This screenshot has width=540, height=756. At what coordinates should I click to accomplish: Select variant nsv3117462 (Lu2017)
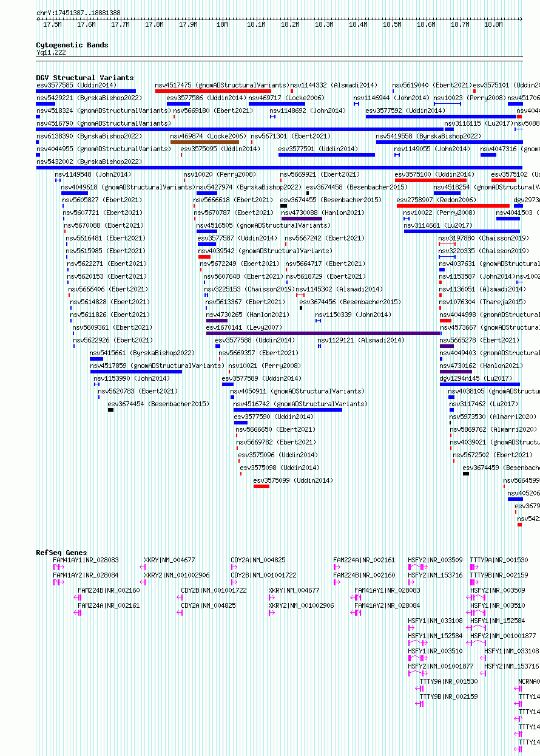[x=483, y=404]
